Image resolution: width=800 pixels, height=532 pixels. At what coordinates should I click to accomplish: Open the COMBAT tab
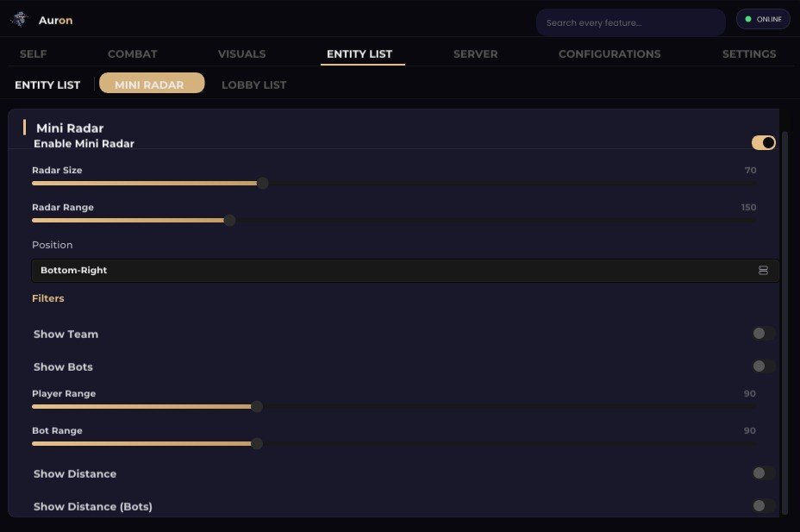point(132,54)
